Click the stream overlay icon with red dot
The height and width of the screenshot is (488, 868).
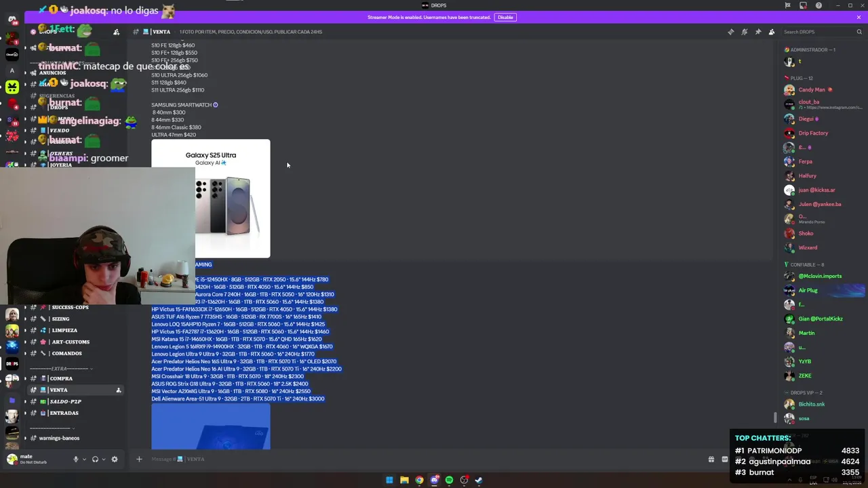[803, 5]
